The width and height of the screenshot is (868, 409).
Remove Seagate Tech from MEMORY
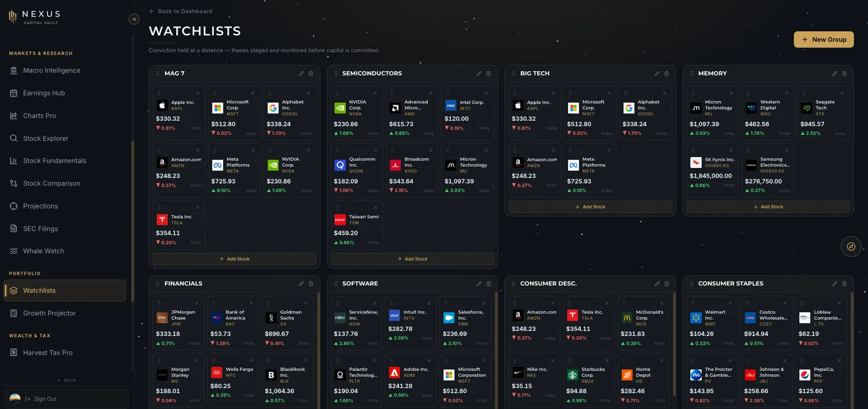(842, 93)
